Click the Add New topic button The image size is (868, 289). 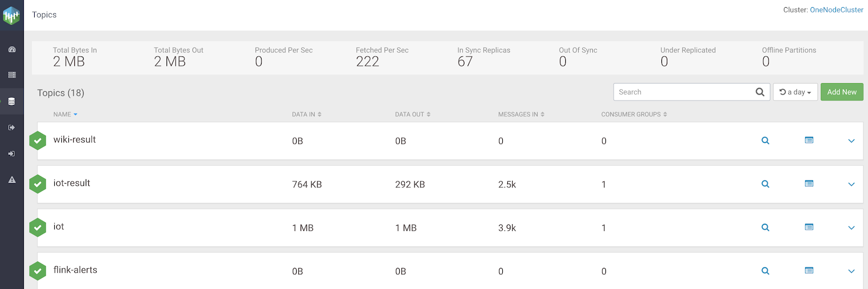tap(841, 92)
